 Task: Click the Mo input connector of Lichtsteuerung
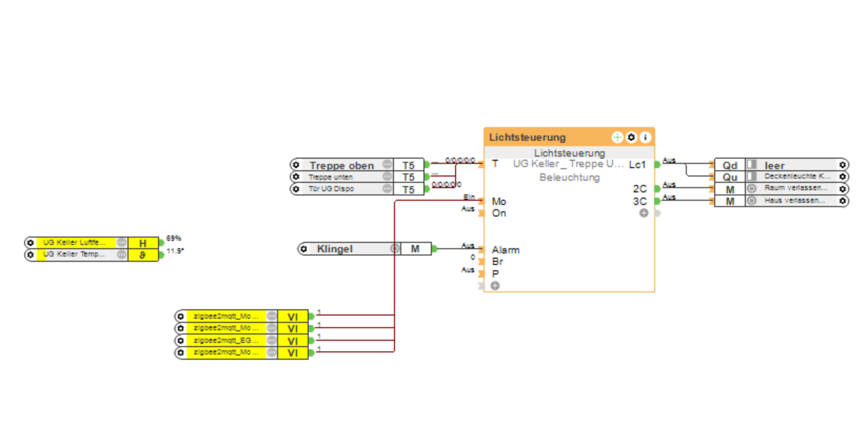pyautogui.click(x=481, y=201)
